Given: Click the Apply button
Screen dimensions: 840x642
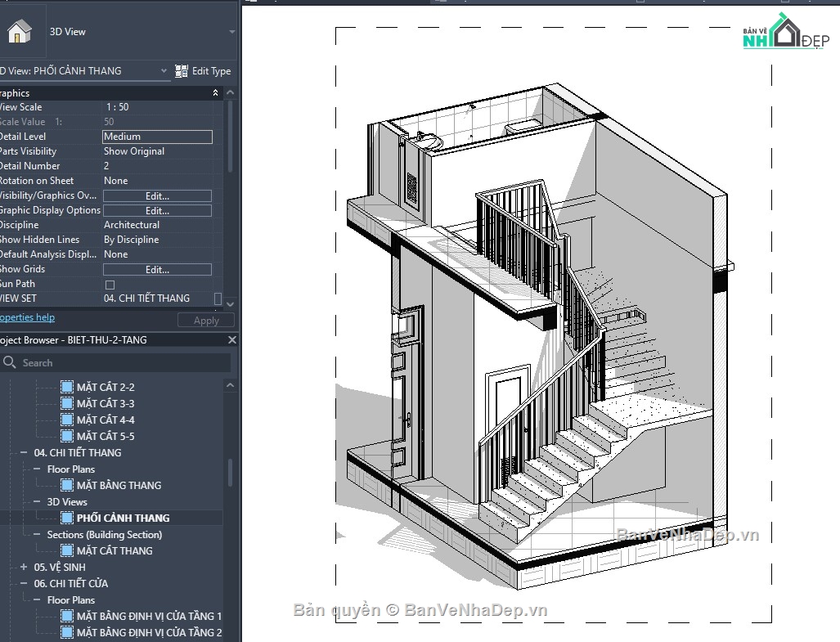Looking at the screenshot, I should point(206,321).
